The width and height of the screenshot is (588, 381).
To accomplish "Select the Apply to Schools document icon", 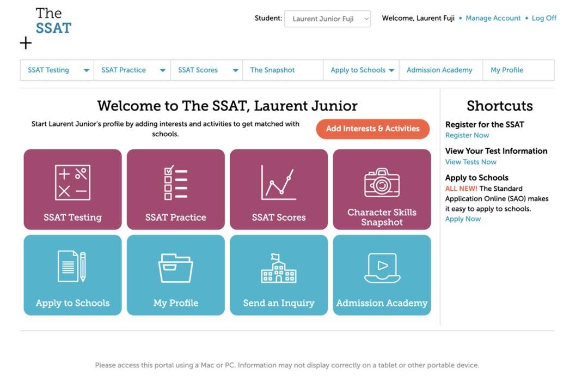I will [72, 267].
